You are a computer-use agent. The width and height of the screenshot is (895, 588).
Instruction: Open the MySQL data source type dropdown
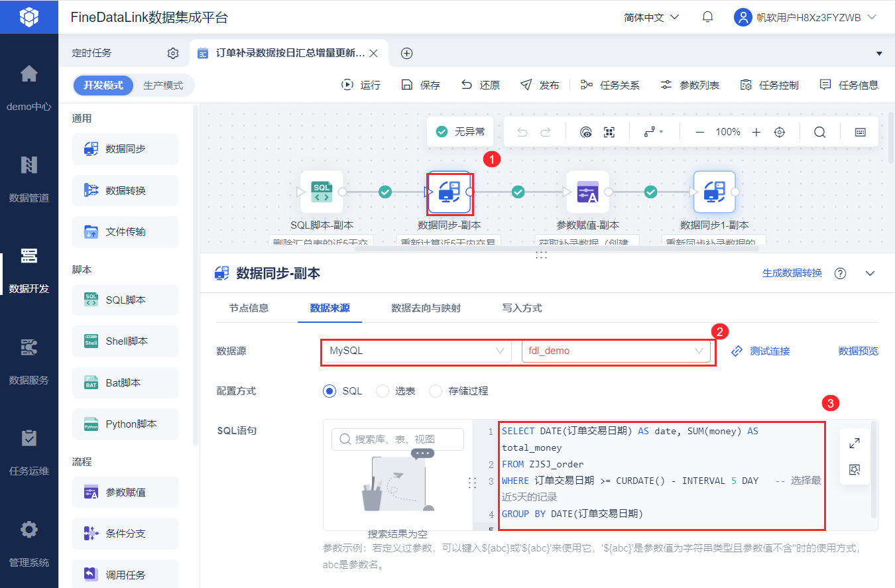click(x=417, y=351)
